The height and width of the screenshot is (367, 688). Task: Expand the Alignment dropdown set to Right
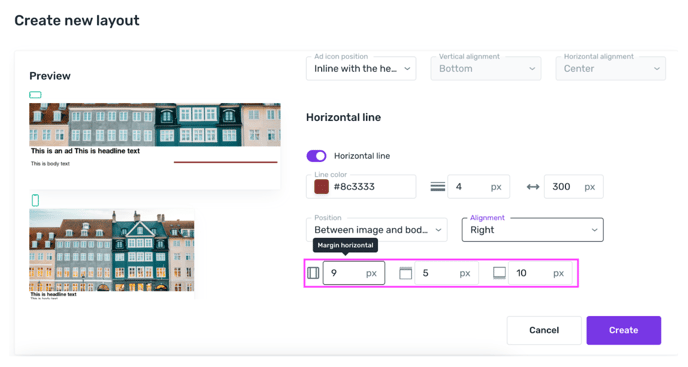(533, 230)
